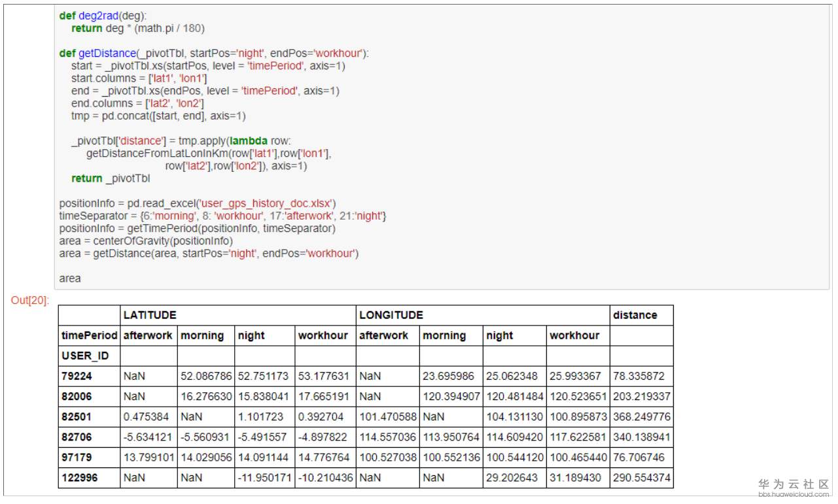Click the Huawei Cloud community watermark
This screenshot has width=838, height=504.
coord(793,487)
